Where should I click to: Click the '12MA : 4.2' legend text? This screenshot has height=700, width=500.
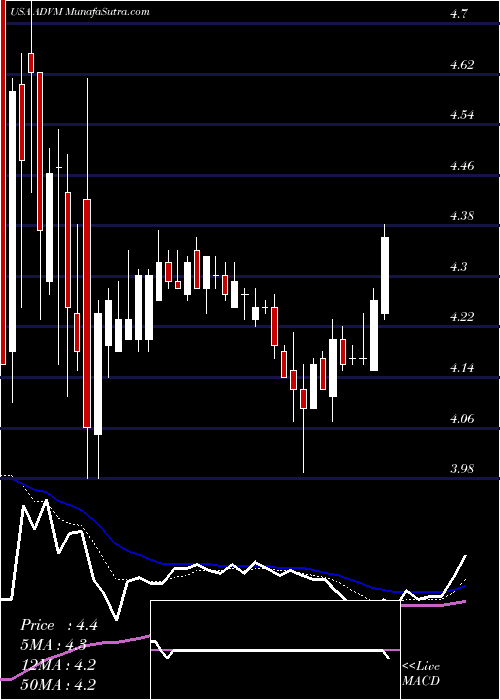click(x=58, y=665)
